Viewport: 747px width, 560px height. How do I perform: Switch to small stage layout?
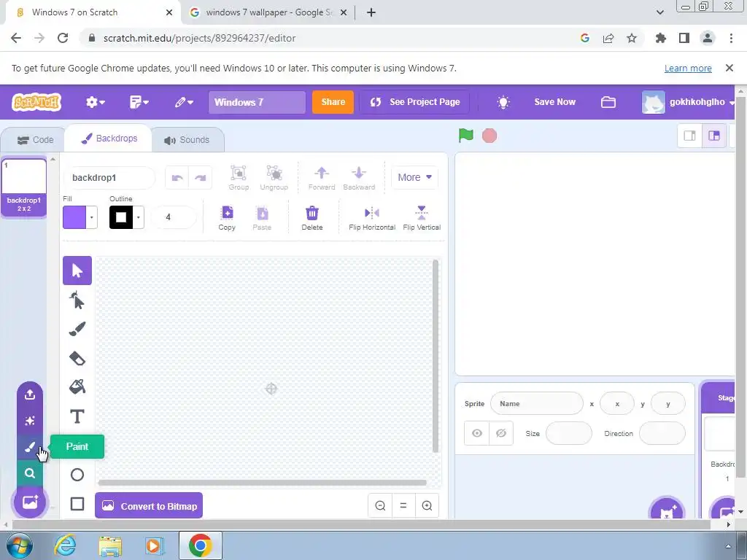point(690,136)
